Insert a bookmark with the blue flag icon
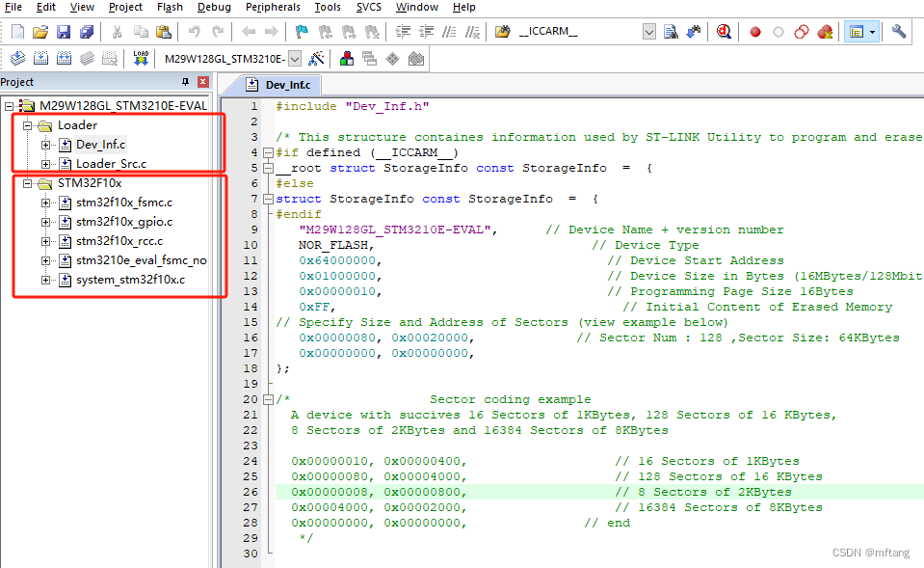924x568 pixels. point(302,30)
